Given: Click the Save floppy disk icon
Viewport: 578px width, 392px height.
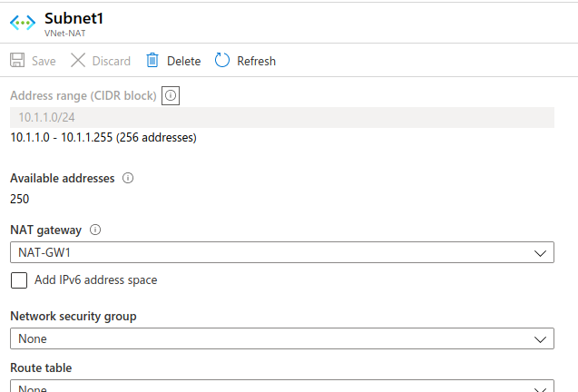Looking at the screenshot, I should click(x=17, y=60).
